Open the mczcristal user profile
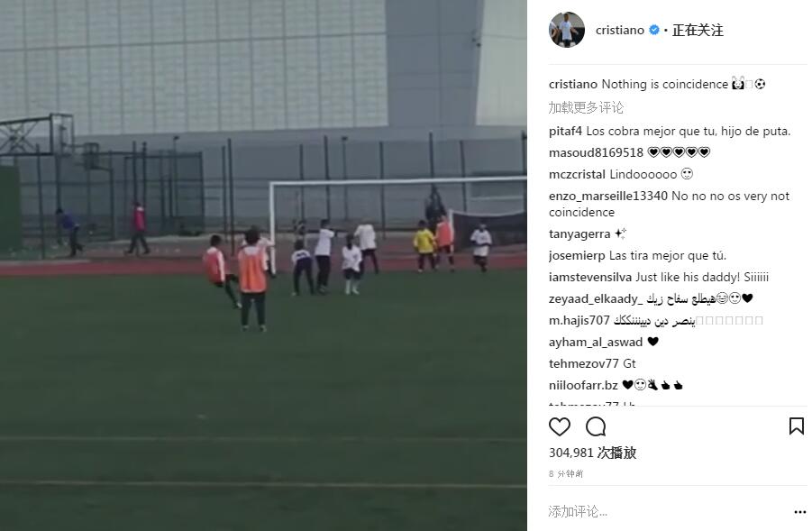The image size is (812, 531). click(577, 174)
